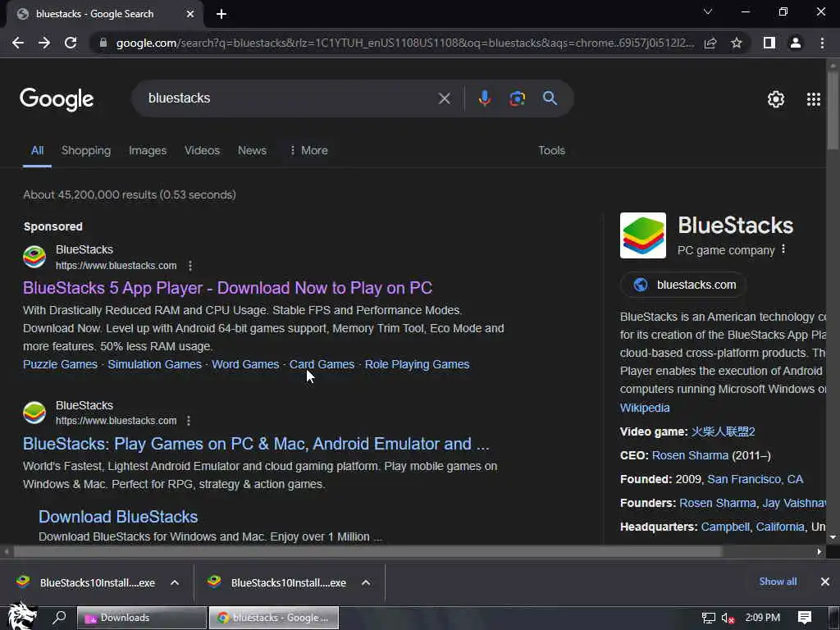Bookmark this page with the star
840x630 pixels.
point(737,43)
